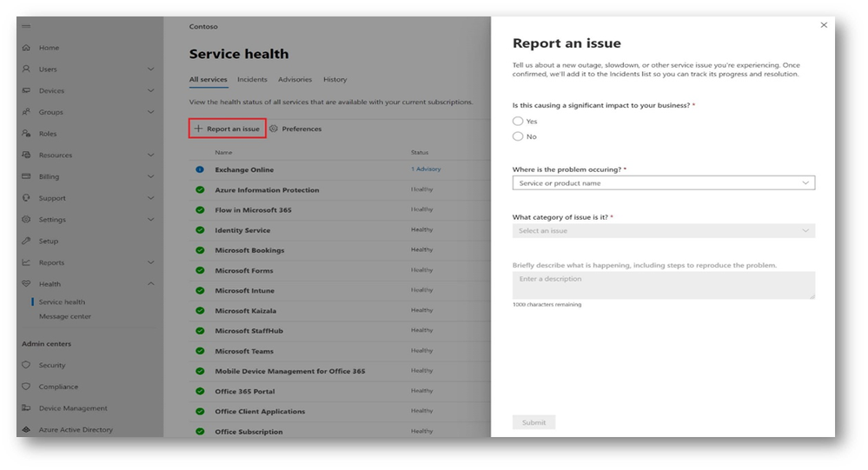The width and height of the screenshot is (868, 470).
Task: Expand the Support menu chevron
Action: coord(150,197)
